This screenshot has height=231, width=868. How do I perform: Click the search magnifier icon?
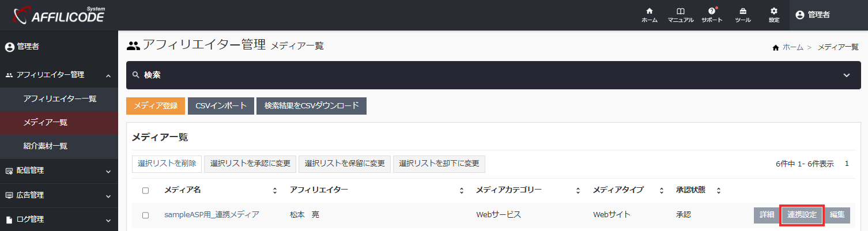[x=136, y=75]
